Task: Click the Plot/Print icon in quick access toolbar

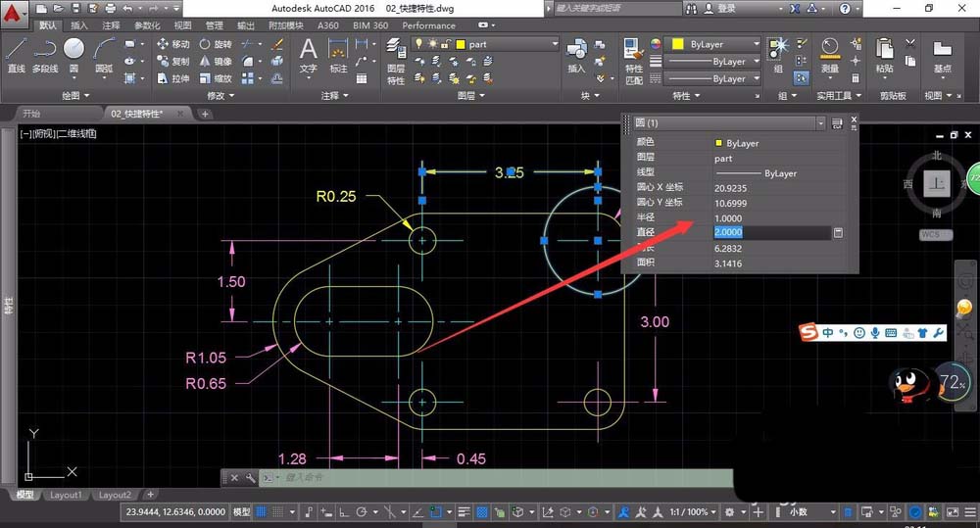Action: (x=111, y=8)
